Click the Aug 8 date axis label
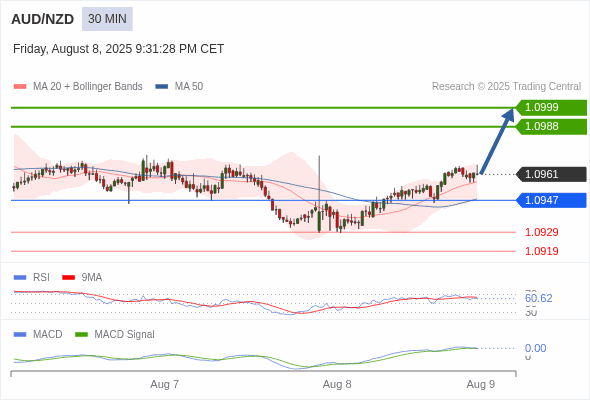590x400 pixels. pyautogui.click(x=337, y=385)
